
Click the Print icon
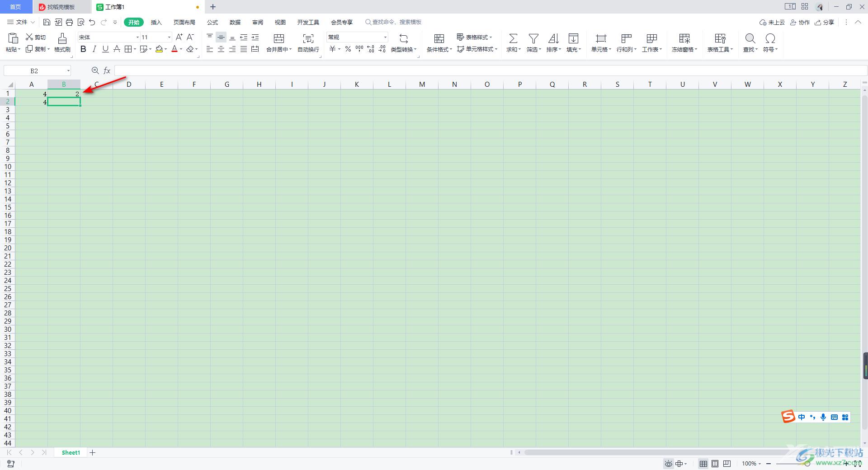[69, 22]
